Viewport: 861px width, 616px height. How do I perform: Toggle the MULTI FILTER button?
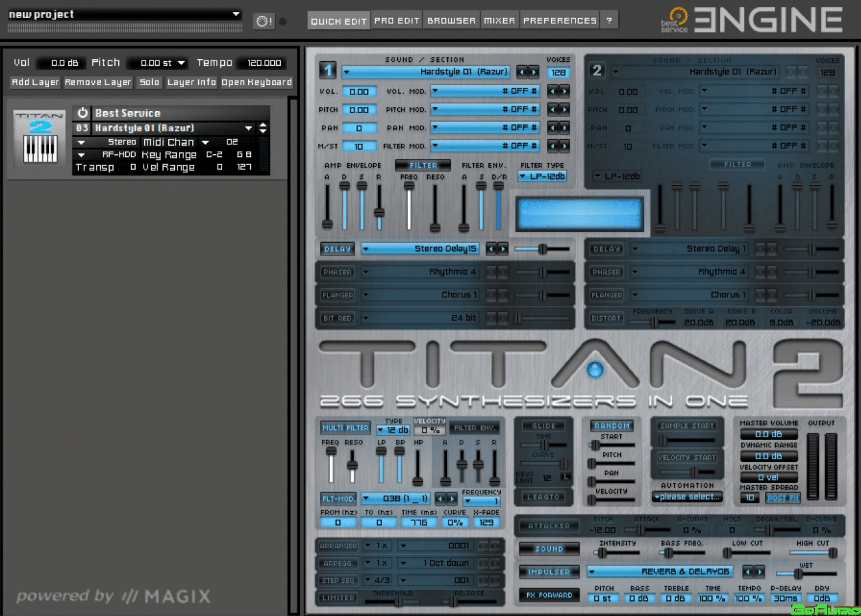[345, 428]
